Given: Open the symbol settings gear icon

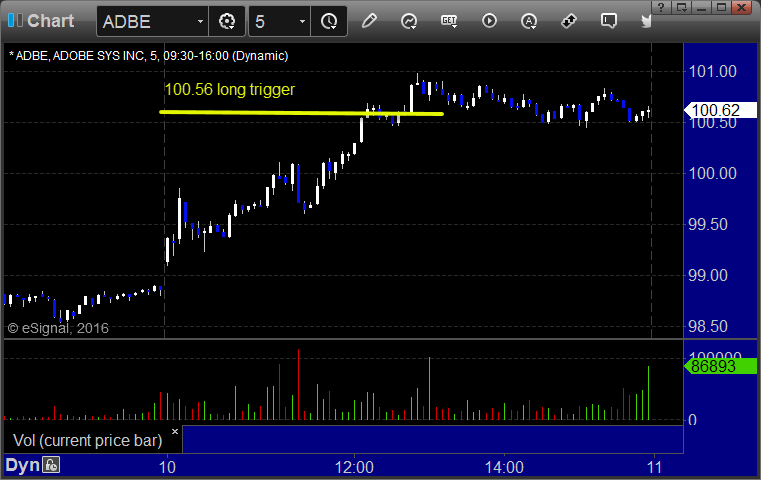Looking at the screenshot, I should (x=227, y=21).
